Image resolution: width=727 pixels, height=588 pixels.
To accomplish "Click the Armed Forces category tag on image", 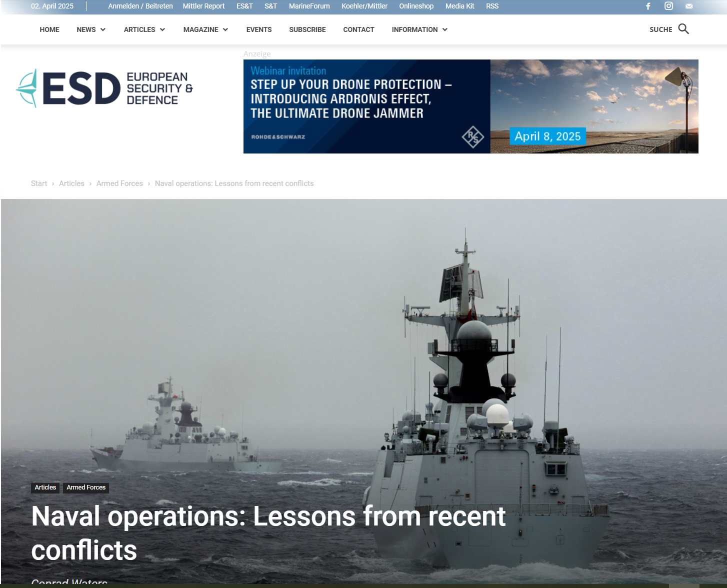I will point(86,487).
